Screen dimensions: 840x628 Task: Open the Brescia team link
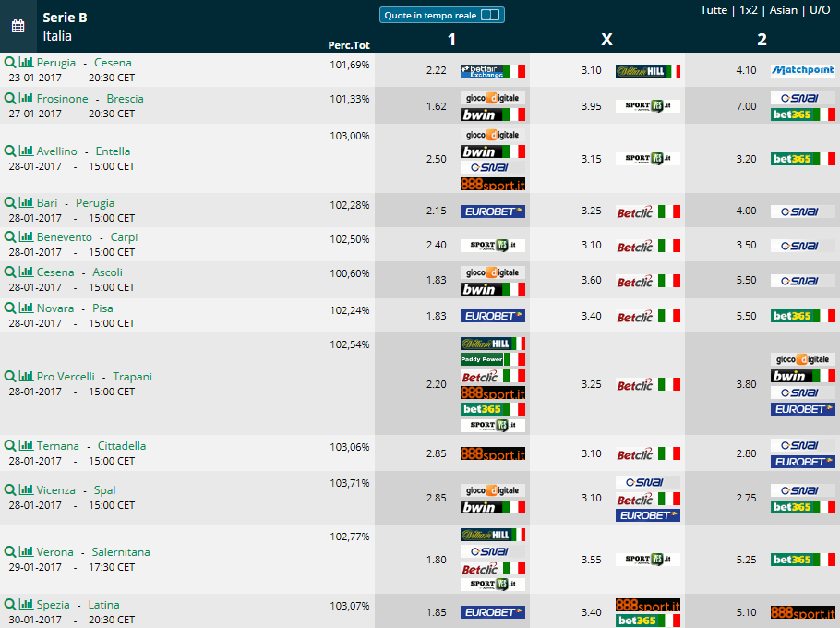[125, 99]
